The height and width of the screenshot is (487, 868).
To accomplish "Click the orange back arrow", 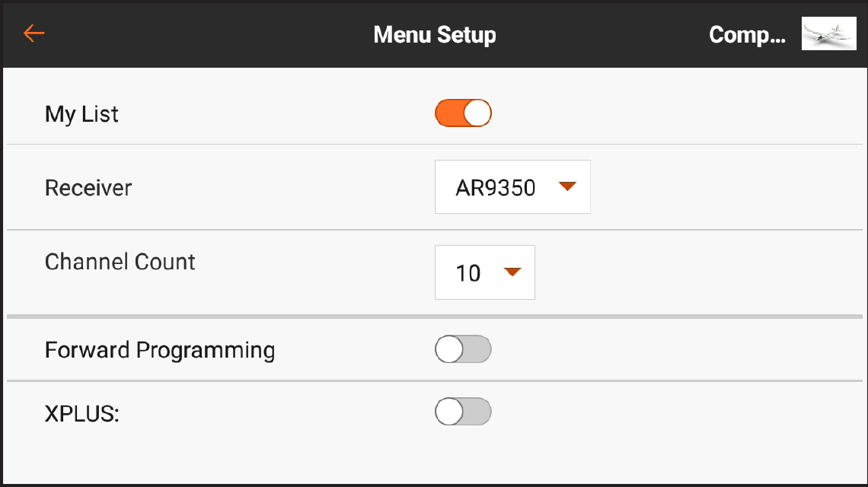I will pos(34,33).
